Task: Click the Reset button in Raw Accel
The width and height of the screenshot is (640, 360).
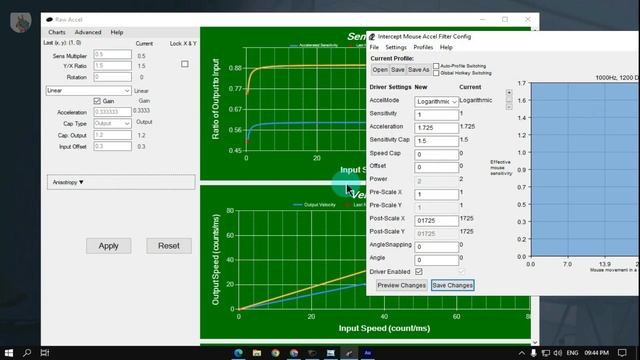Action: 169,246
